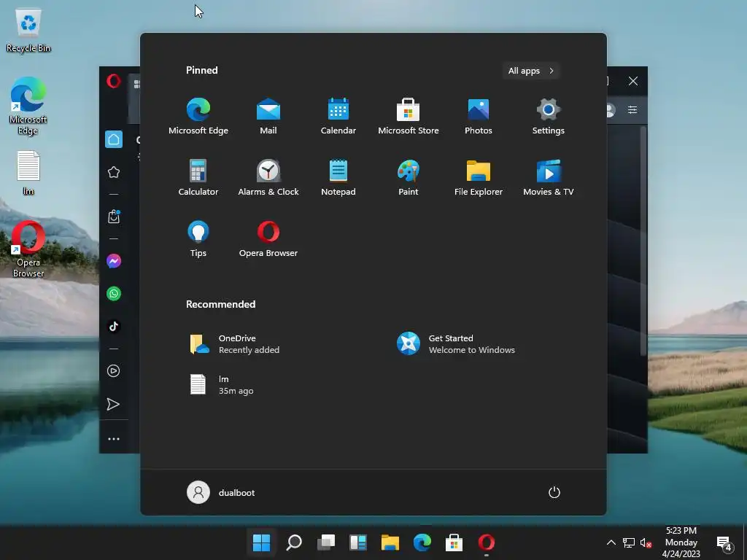Open the dualboot user account menu

[x=221, y=492]
